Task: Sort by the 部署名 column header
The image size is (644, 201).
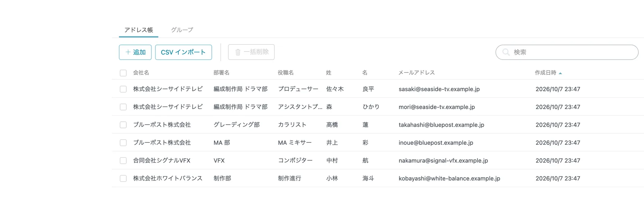Action: pos(221,73)
